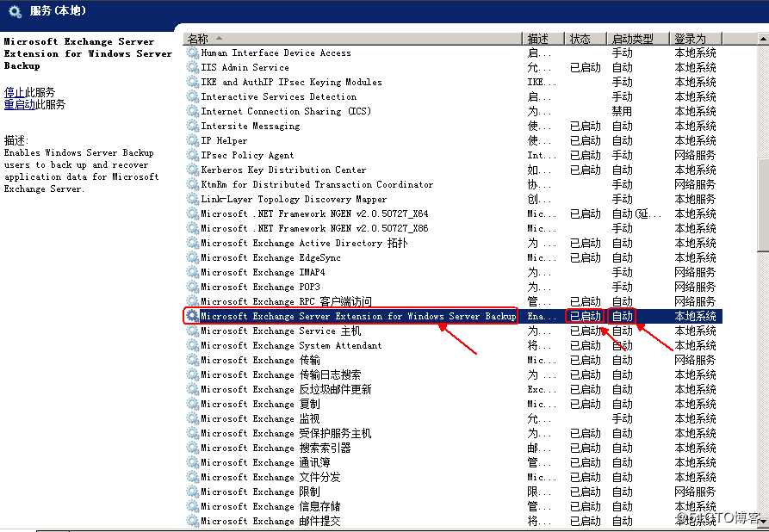This screenshot has width=769, height=532.
Task: Select Microsoft Exchange 文件分发 service
Action: 454,477
